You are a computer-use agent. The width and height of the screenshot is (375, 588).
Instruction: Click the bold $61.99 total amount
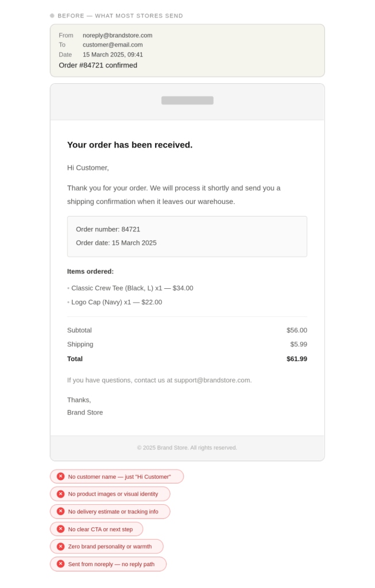[x=296, y=359]
